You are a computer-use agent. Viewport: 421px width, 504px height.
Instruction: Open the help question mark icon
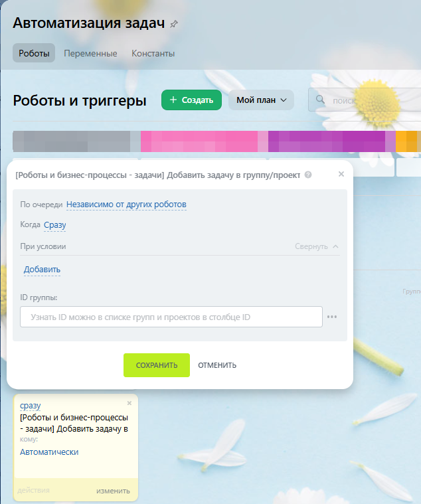pos(308,175)
